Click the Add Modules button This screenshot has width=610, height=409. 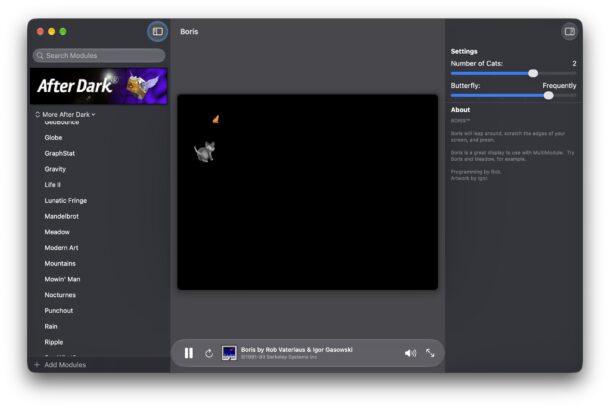click(x=60, y=365)
